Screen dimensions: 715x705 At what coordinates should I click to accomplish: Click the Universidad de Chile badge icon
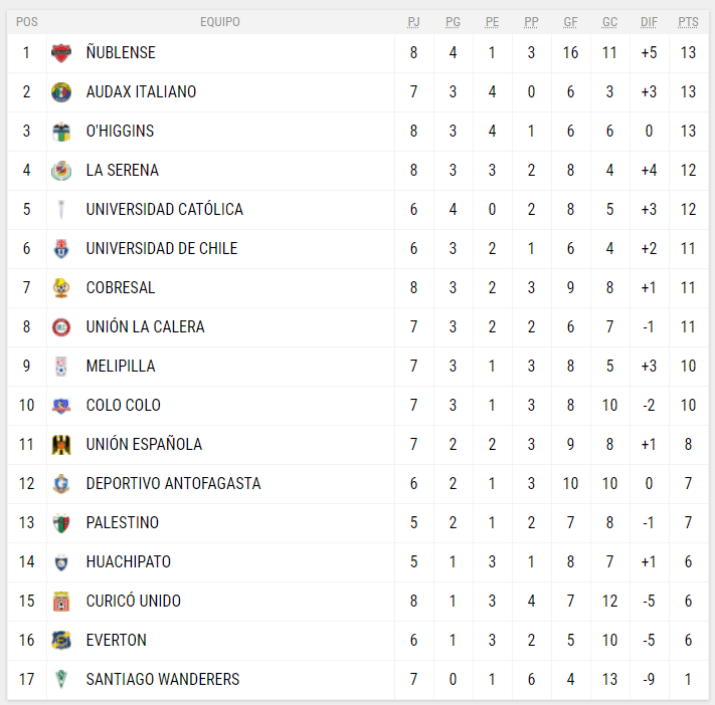coord(62,248)
